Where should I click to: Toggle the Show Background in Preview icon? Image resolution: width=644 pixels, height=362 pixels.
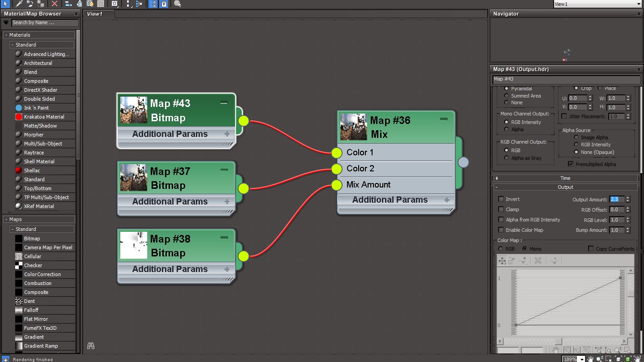[x=101, y=4]
